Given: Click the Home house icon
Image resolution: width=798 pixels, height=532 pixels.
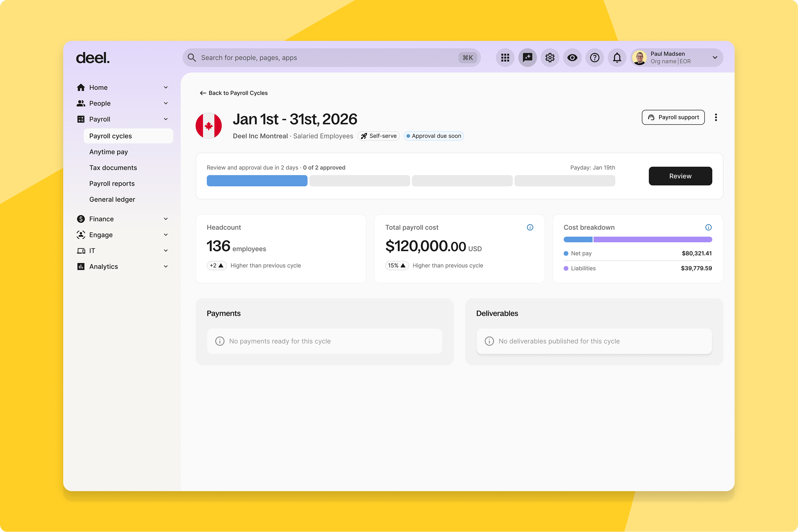Looking at the screenshot, I should 81,88.
